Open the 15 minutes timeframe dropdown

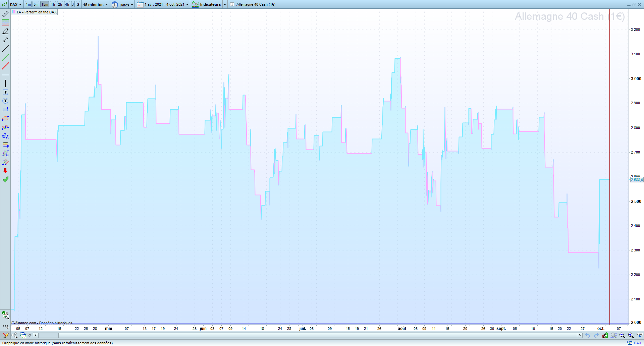[x=96, y=4]
